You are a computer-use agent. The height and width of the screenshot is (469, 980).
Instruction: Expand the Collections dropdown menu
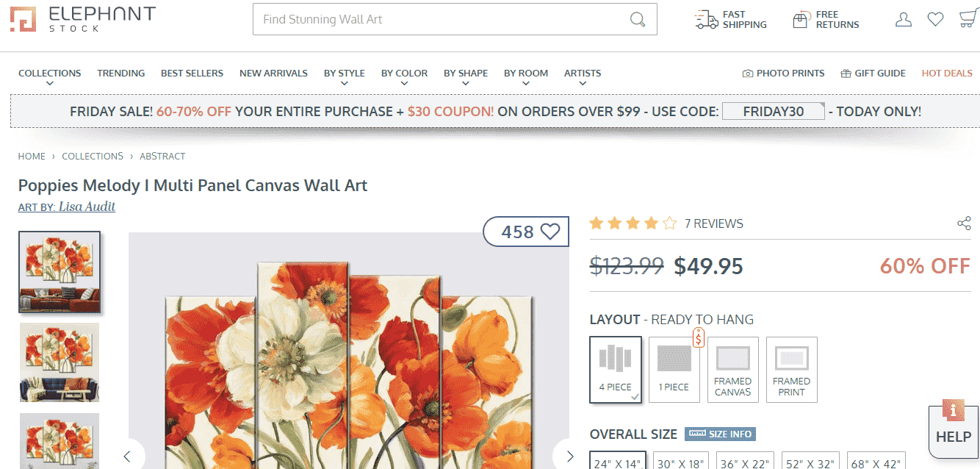pos(49,74)
